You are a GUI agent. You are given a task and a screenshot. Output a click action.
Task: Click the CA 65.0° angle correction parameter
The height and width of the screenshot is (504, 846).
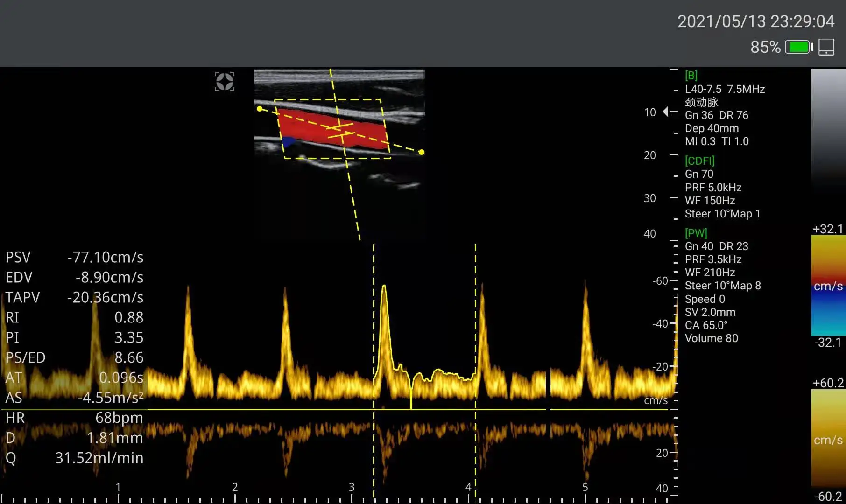[706, 325]
